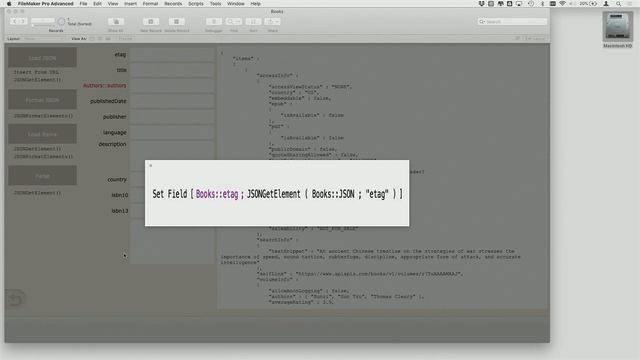The height and width of the screenshot is (360, 640).
Task: Click into the publishedDate field
Action: 172,101
